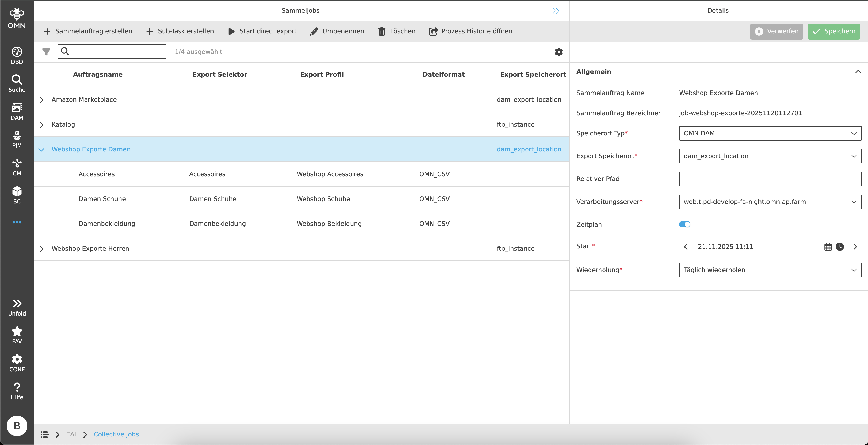
Task: Click the Speichern button
Action: (834, 31)
